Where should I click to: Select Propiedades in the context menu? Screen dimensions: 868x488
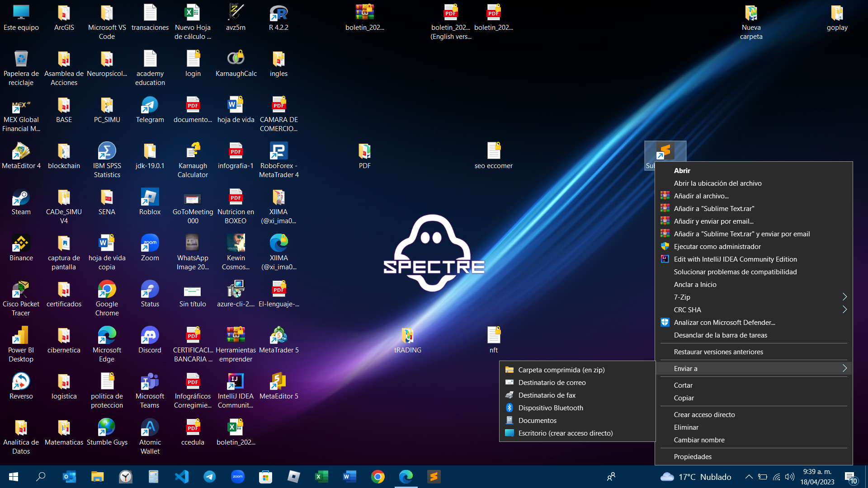tap(754, 456)
